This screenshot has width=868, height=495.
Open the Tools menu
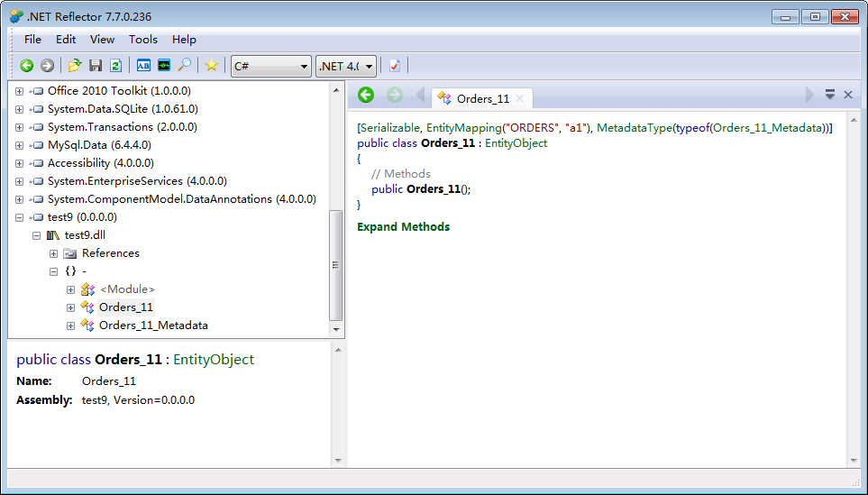(143, 40)
